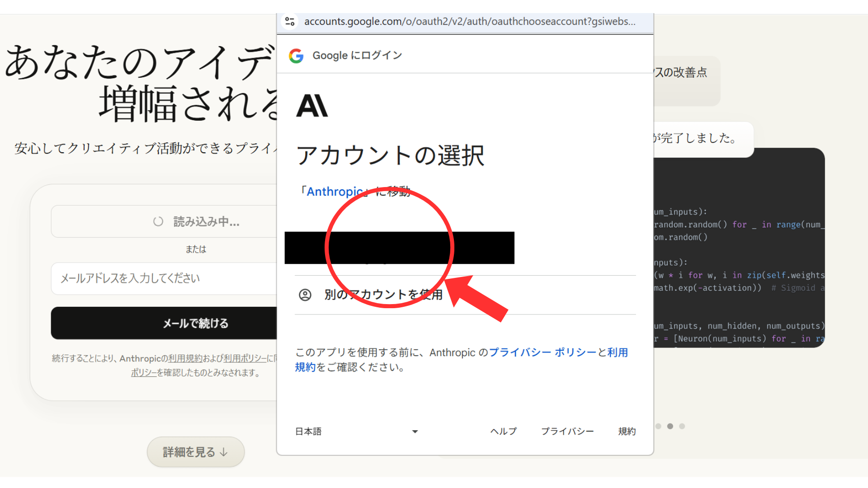868x488 pixels.
Task: Click the ヘルプ footer link
Action: coord(504,432)
